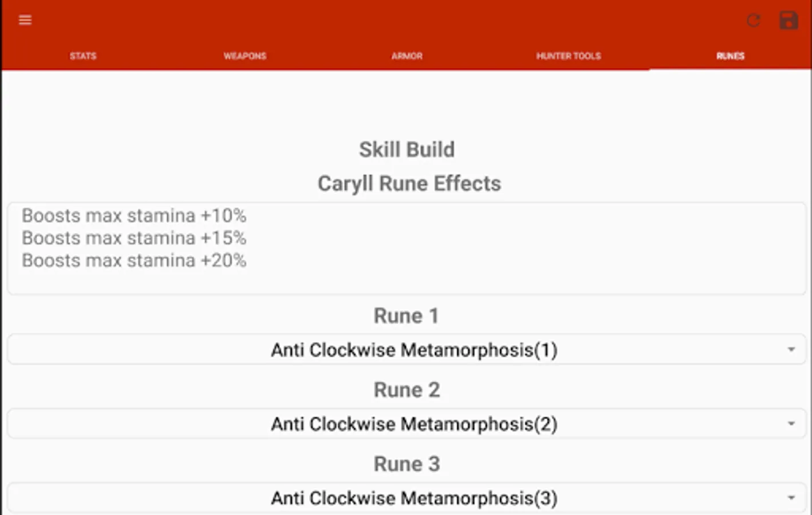
Task: Click the arrow on Rune 3 selector
Action: pos(791,498)
